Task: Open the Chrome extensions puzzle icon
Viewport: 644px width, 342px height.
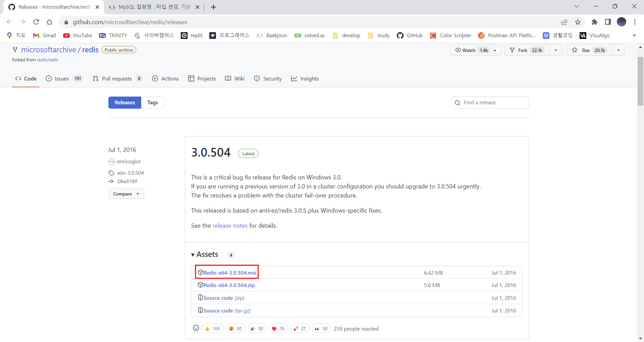Action: [594, 22]
